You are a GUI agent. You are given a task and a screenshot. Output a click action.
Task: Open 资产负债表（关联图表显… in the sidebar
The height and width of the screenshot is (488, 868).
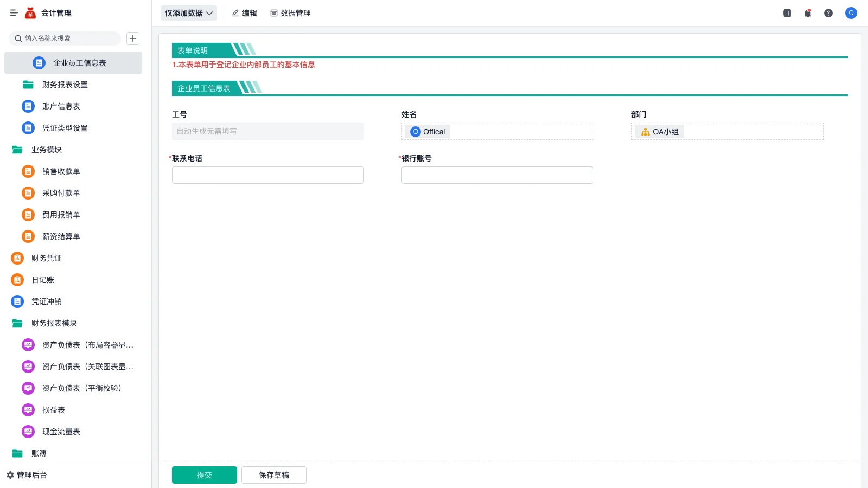73,367
